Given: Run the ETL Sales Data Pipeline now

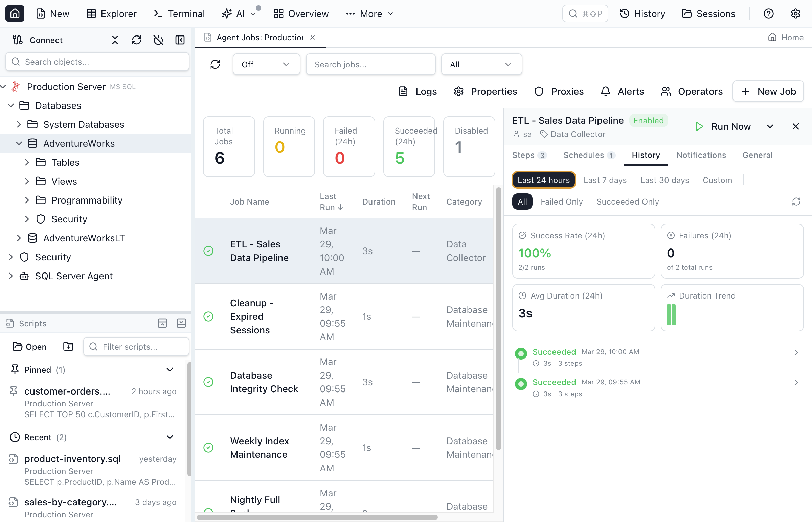Looking at the screenshot, I should [724, 126].
